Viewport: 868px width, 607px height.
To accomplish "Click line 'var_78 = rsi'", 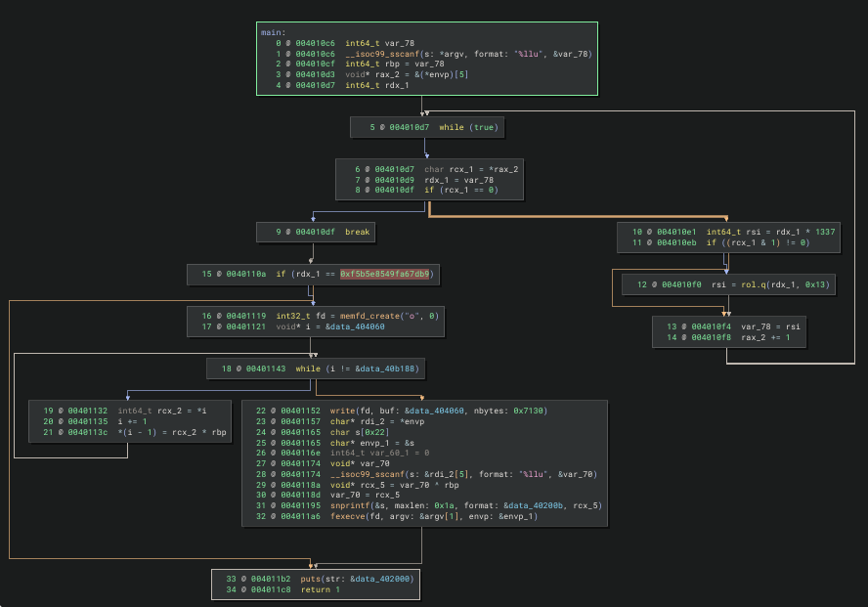I will [x=770, y=326].
